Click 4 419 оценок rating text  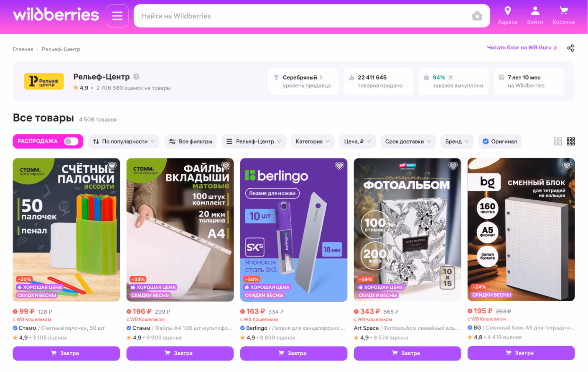504,337
